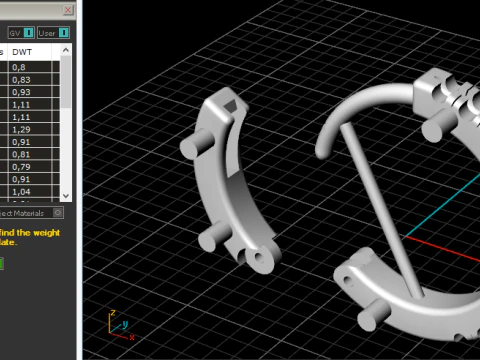Select the 1,29 DWT cell
The width and height of the screenshot is (480, 360).
tap(29, 129)
